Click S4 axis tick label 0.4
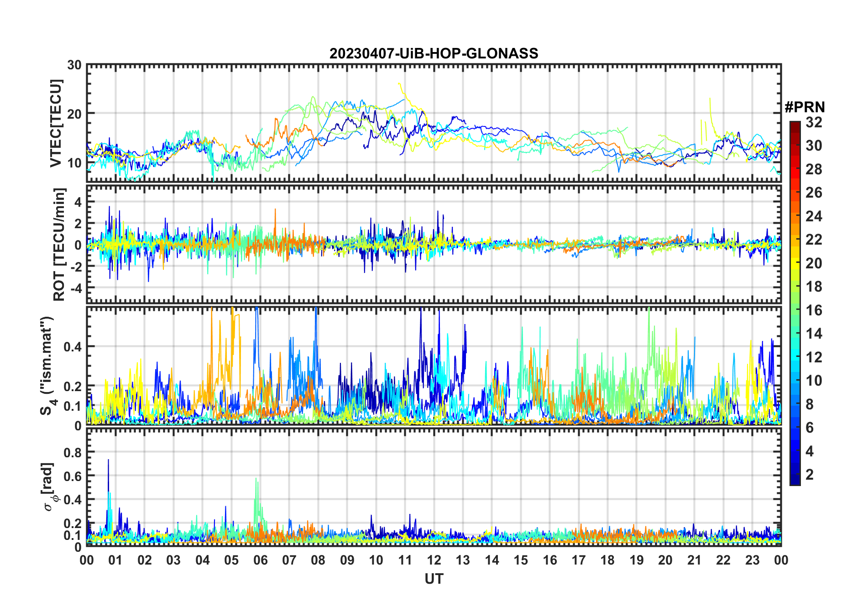This screenshot has width=868, height=607. pyautogui.click(x=73, y=347)
